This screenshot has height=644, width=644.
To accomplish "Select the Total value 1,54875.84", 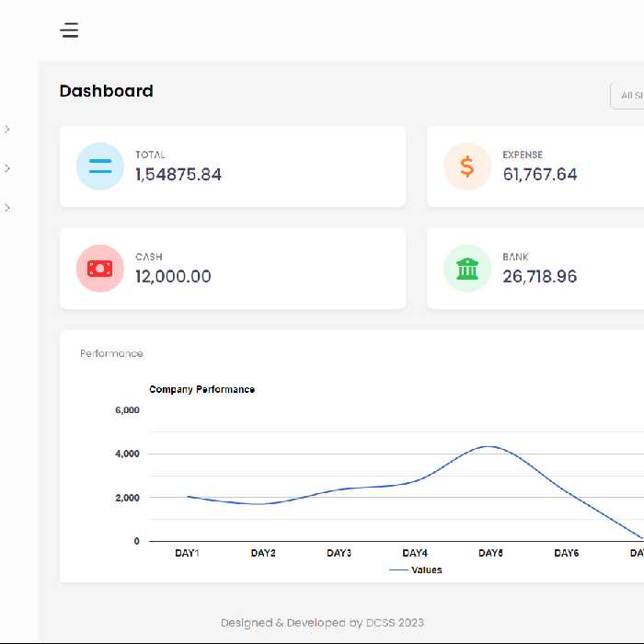I will 178,175.
